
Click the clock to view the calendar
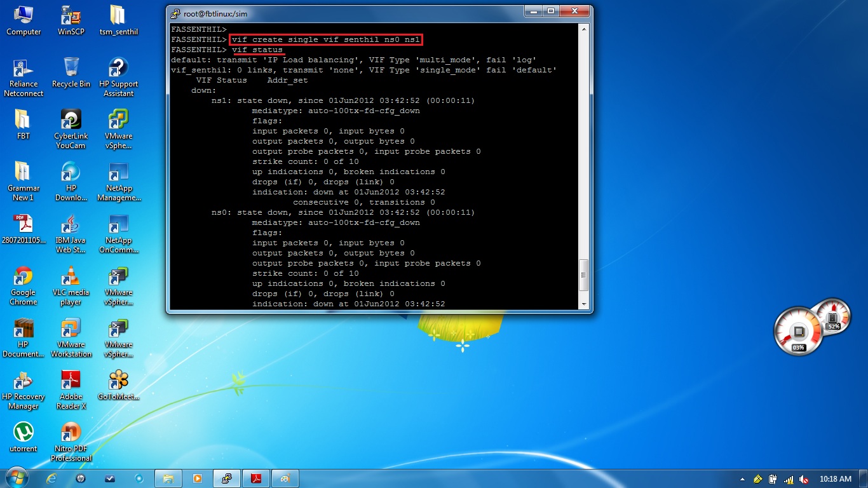pyautogui.click(x=836, y=479)
